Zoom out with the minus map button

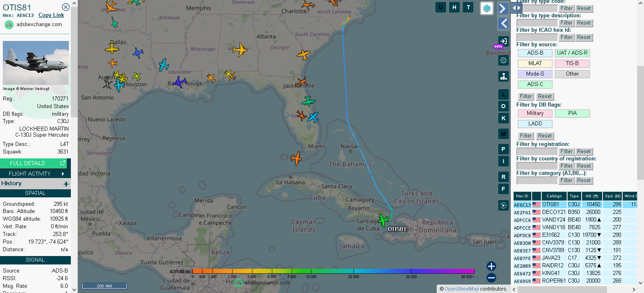pos(491,278)
